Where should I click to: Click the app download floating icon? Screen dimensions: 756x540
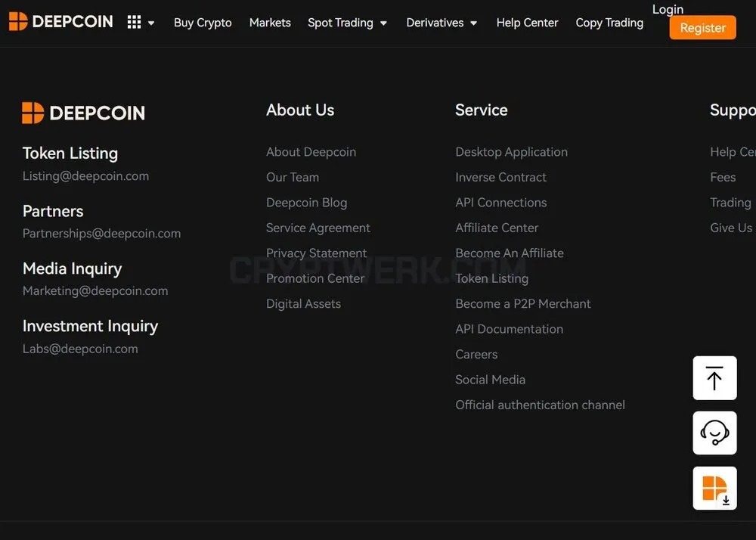pyautogui.click(x=714, y=488)
